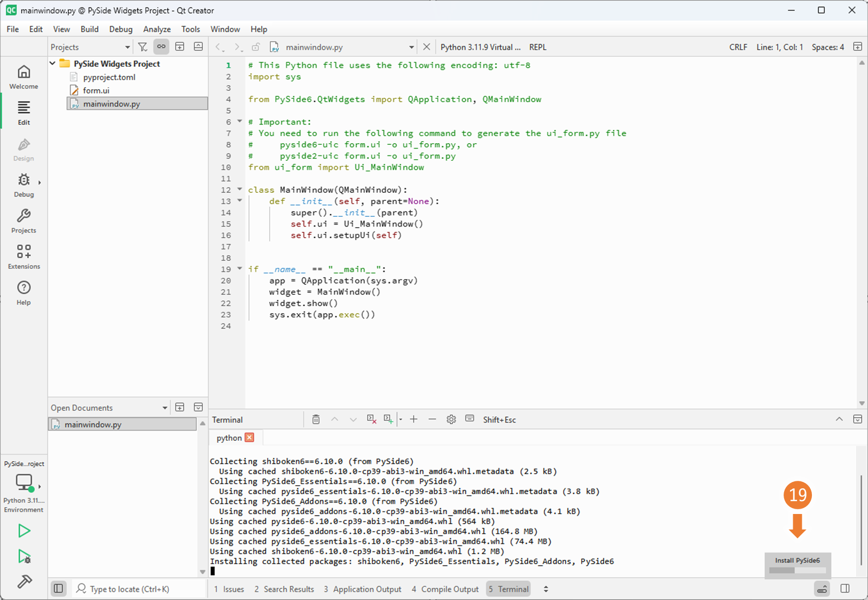Toggle left sidebar visibility
868x600 pixels.
pos(59,588)
